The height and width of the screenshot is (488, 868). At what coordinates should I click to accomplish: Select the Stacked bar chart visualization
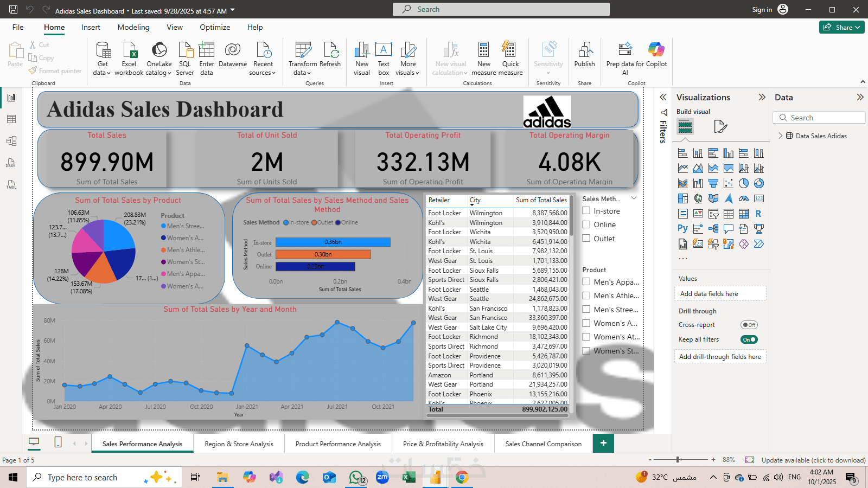tap(683, 153)
